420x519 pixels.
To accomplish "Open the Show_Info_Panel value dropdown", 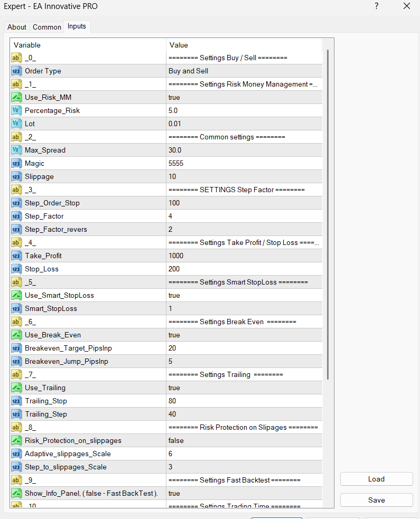I will 244,493.
